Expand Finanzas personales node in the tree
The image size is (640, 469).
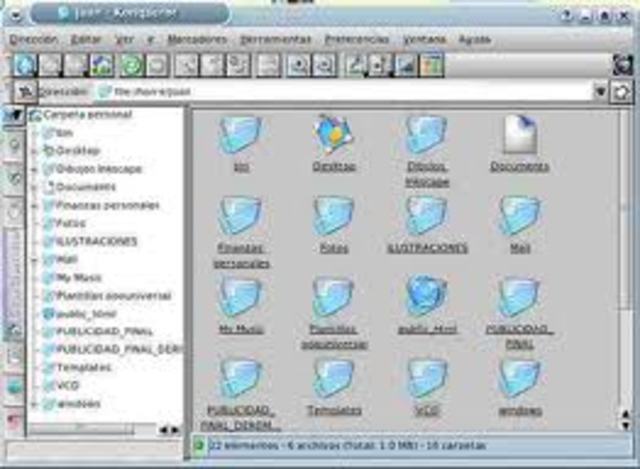(x=35, y=205)
